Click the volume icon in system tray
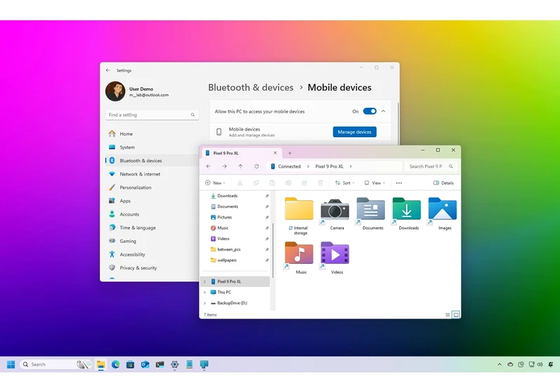 click(540, 365)
